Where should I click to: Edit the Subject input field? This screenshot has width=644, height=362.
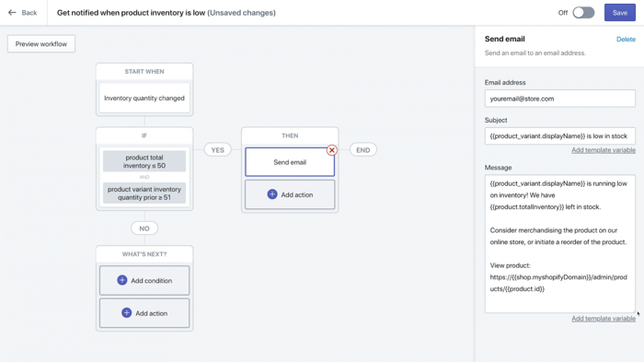coord(559,136)
